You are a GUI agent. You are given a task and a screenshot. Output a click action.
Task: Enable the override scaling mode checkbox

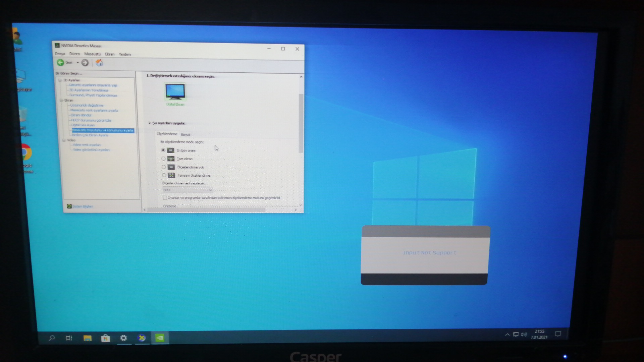point(165,198)
